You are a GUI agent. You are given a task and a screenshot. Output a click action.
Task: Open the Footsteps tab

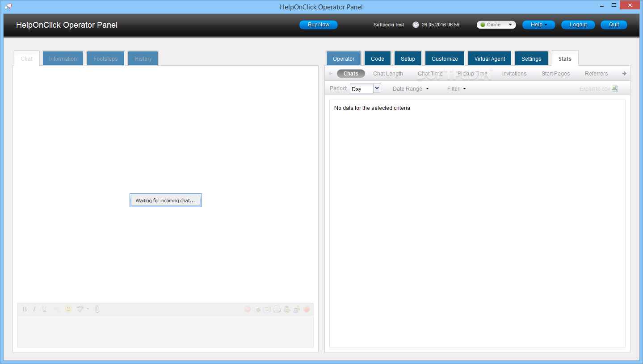click(105, 59)
